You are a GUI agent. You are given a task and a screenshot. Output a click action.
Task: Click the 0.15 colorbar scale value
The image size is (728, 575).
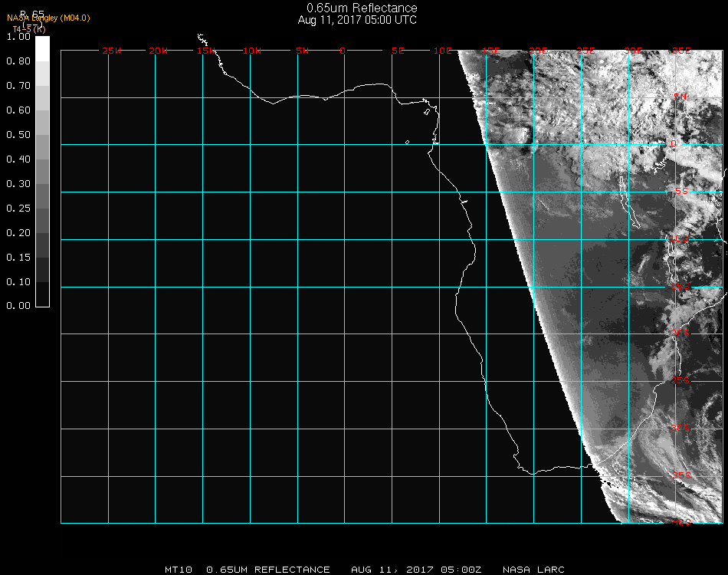(x=18, y=258)
